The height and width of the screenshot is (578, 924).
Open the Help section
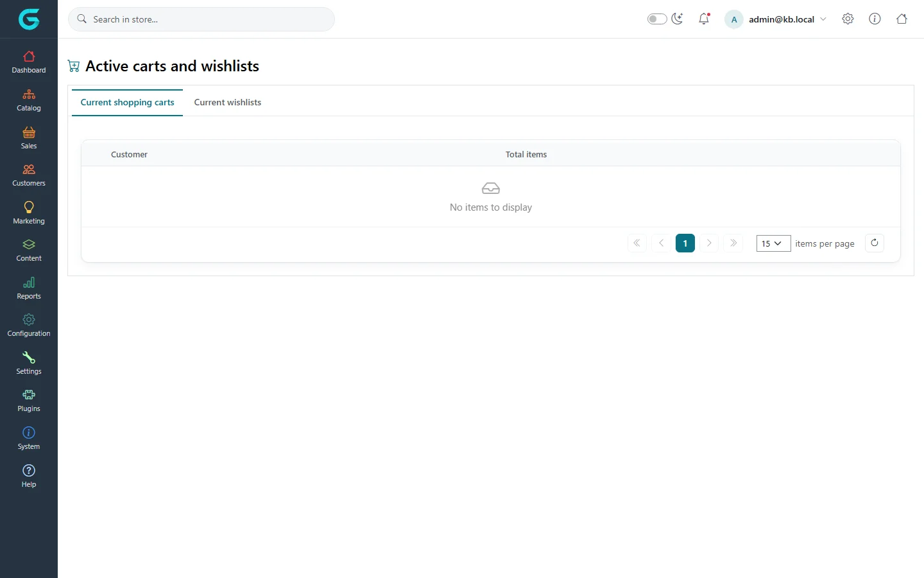click(29, 477)
